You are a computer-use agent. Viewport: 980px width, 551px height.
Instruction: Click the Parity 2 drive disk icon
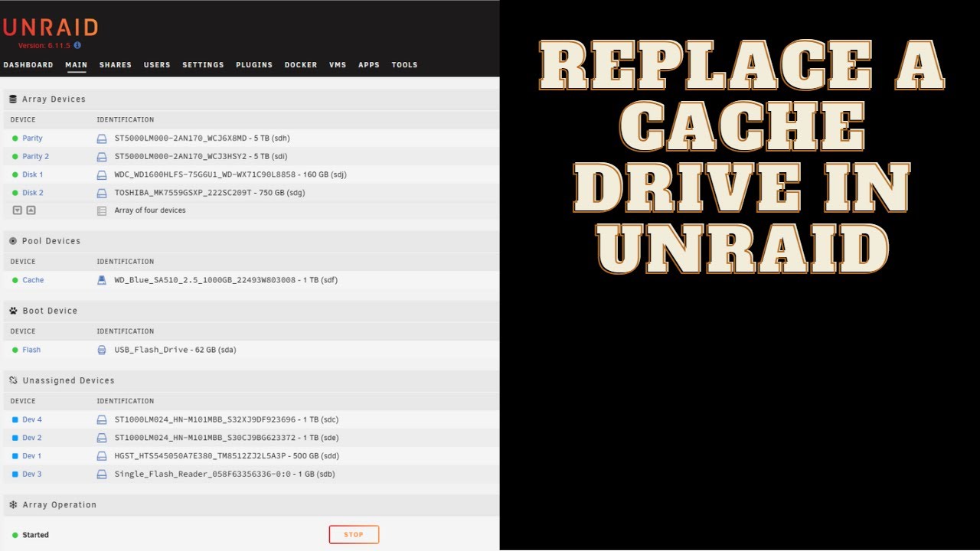pyautogui.click(x=102, y=157)
